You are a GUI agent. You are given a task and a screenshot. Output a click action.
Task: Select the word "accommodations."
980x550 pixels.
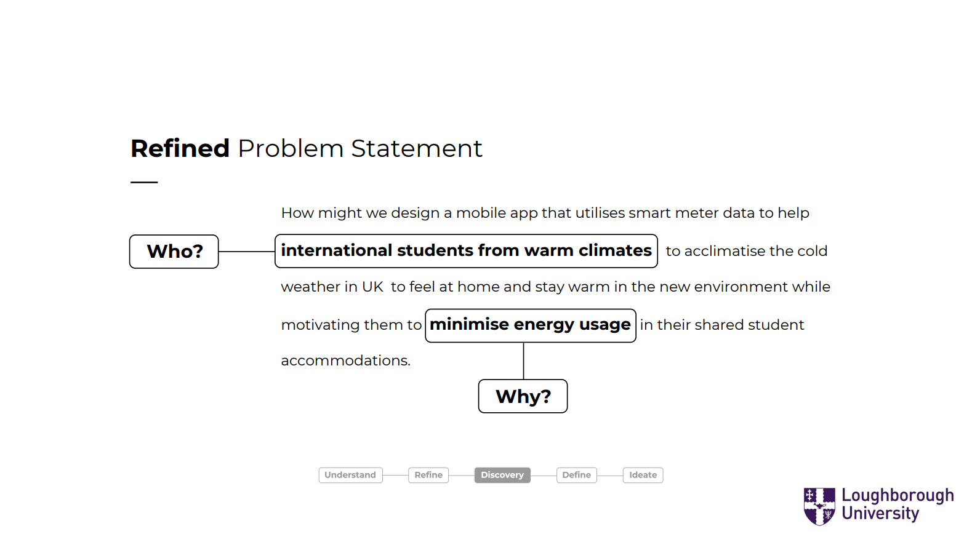tap(345, 361)
